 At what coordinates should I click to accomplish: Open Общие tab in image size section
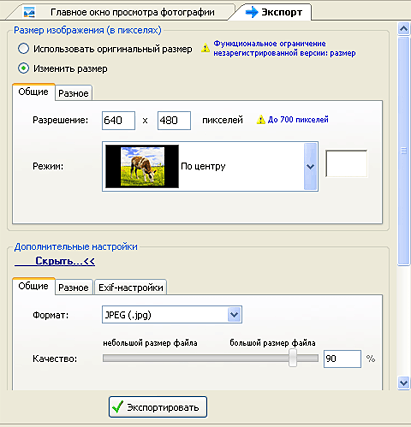(x=33, y=92)
